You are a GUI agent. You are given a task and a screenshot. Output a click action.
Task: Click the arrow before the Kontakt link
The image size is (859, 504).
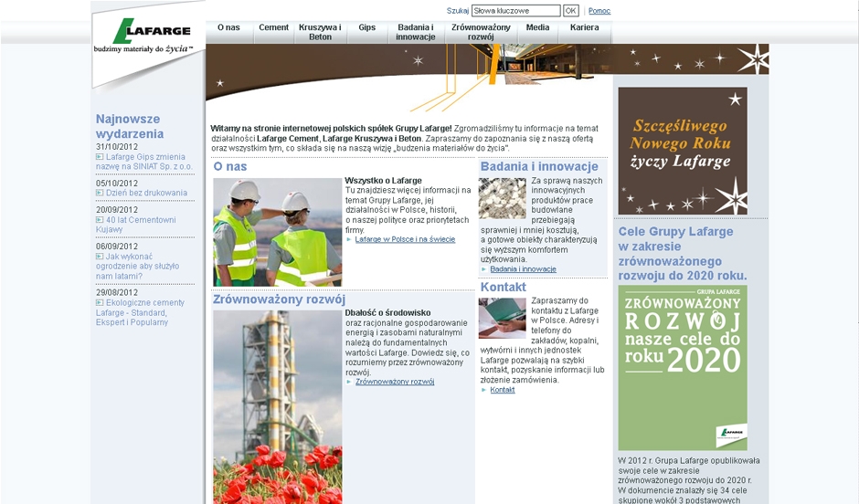click(483, 390)
